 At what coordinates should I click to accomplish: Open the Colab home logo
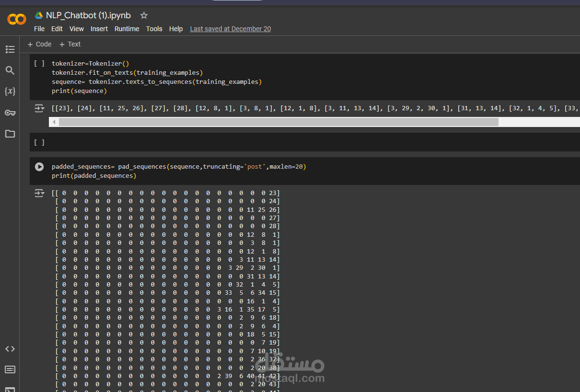pos(17,19)
